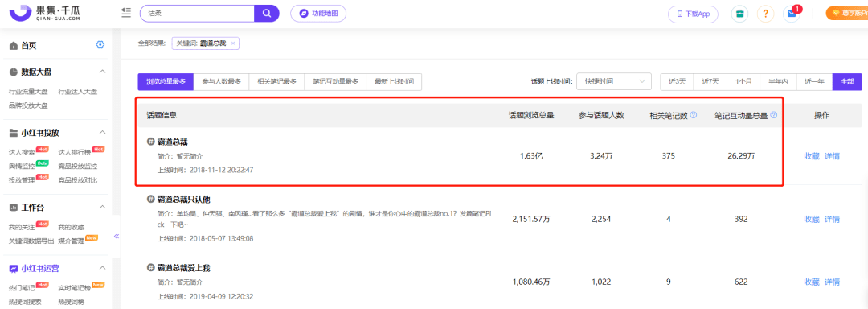Collapse the sidebar via the menu-fold icon
This screenshot has height=309, width=868.
click(126, 13)
